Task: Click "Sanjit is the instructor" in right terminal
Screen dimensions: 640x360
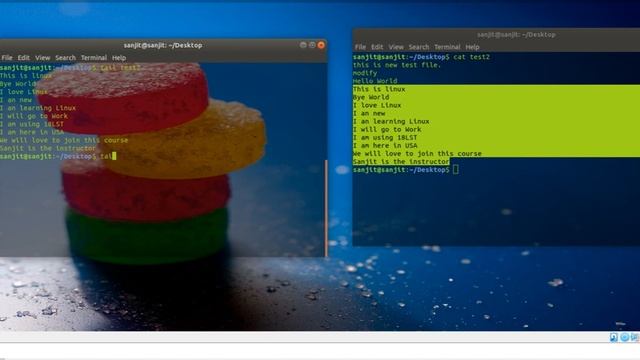Action: (x=401, y=162)
